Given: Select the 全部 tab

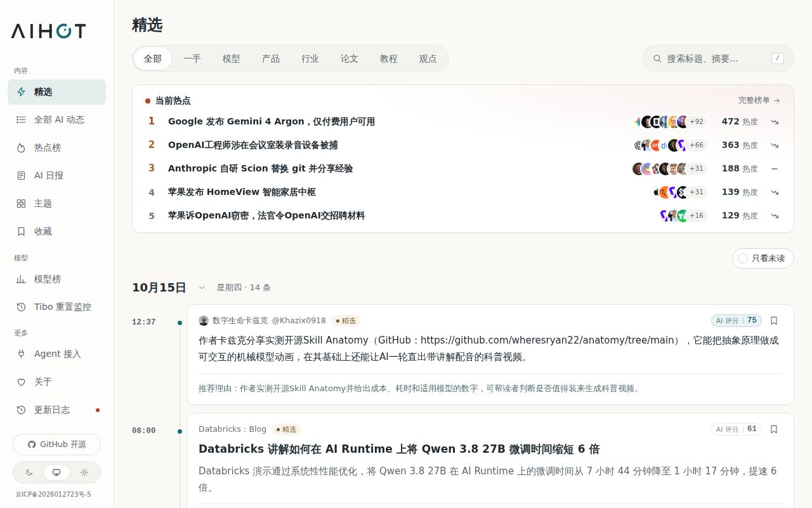Looking at the screenshot, I should 153,58.
